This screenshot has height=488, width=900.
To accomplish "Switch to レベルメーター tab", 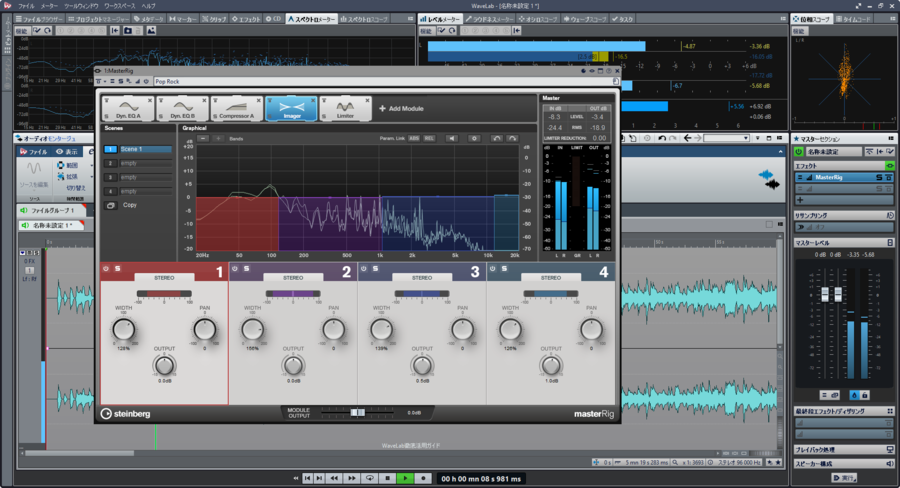I will [x=440, y=19].
